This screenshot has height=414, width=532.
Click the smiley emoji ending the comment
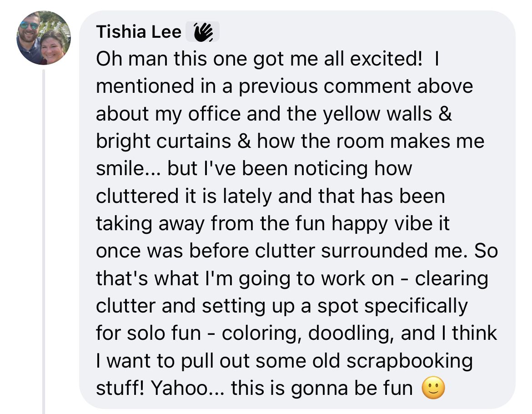[x=433, y=388]
